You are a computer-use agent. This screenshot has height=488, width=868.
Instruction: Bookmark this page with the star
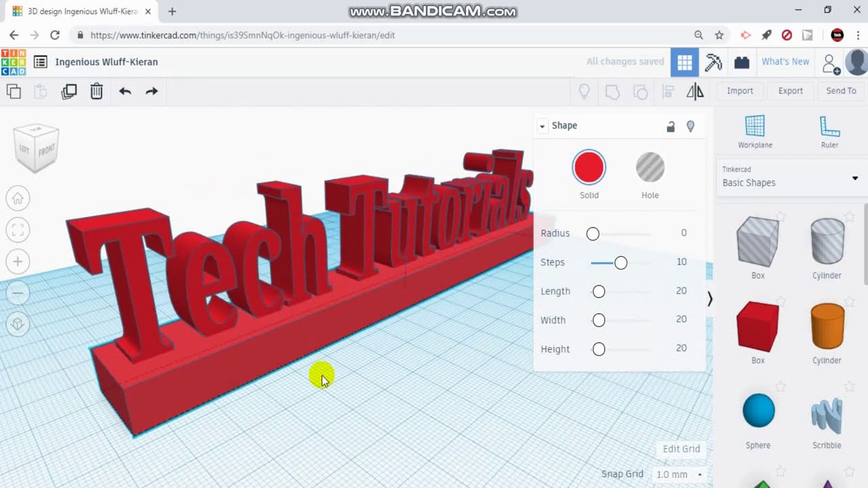719,35
